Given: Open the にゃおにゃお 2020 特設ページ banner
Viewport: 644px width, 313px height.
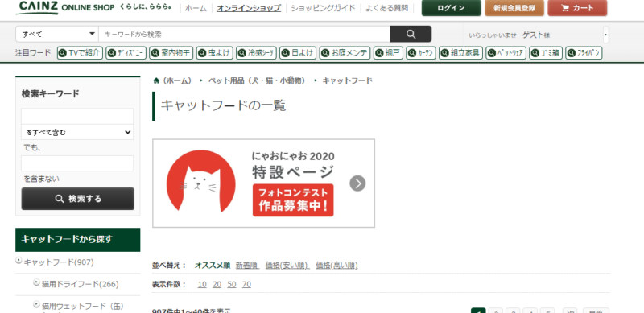Looking at the screenshot, I should [x=264, y=183].
